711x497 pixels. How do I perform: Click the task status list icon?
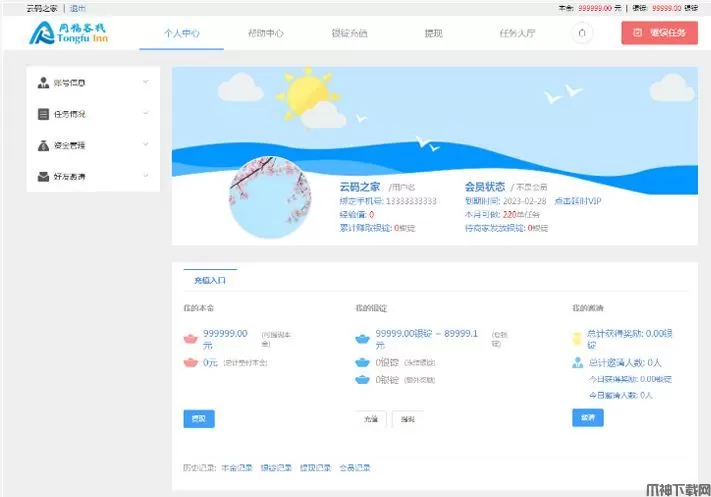click(43, 114)
